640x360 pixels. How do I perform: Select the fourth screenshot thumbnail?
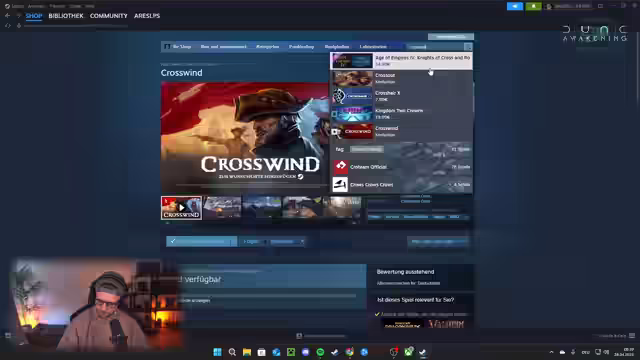click(x=302, y=208)
